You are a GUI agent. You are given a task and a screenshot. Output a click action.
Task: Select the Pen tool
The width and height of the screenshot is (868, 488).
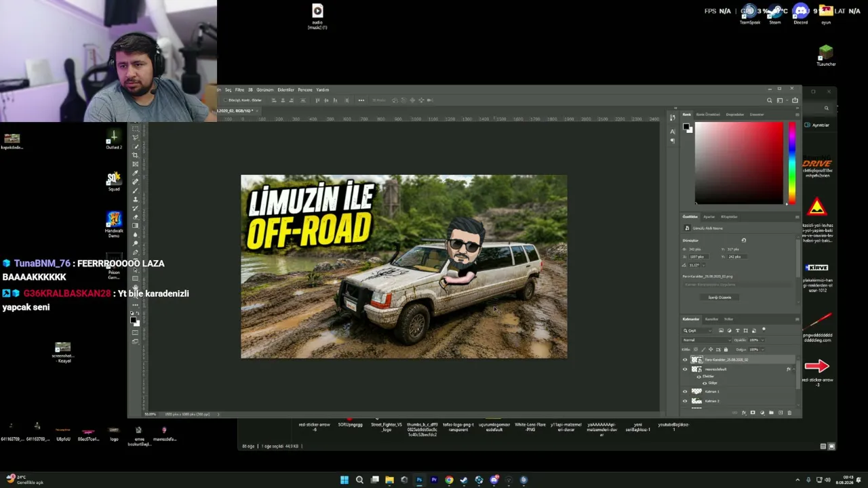[x=136, y=252]
